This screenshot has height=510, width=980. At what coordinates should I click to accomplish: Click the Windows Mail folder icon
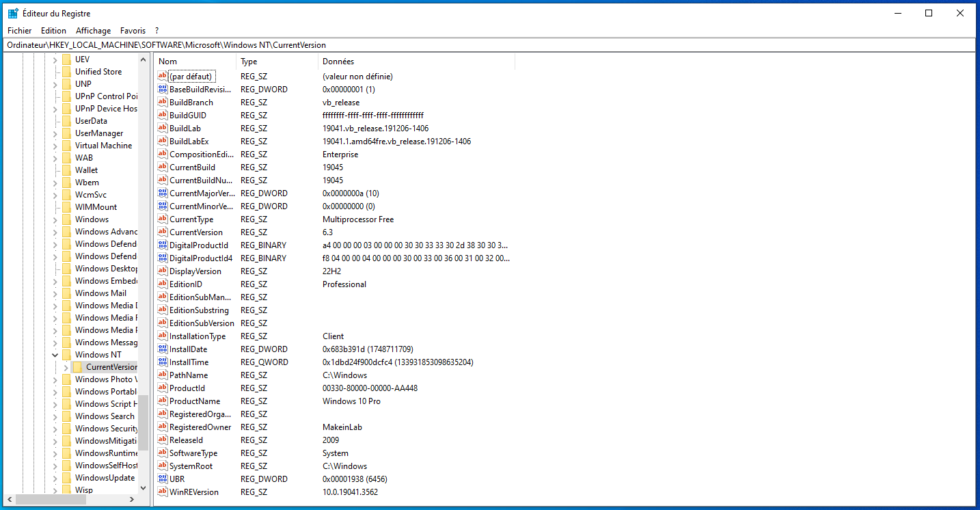66,293
